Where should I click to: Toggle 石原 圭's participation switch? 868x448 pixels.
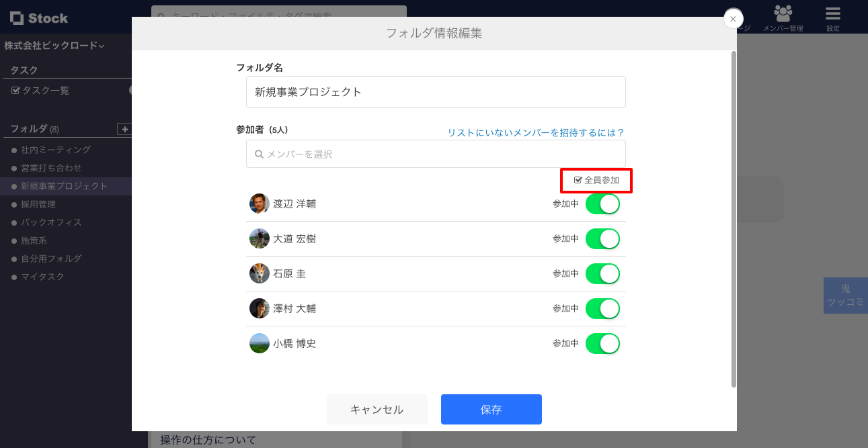pyautogui.click(x=602, y=273)
